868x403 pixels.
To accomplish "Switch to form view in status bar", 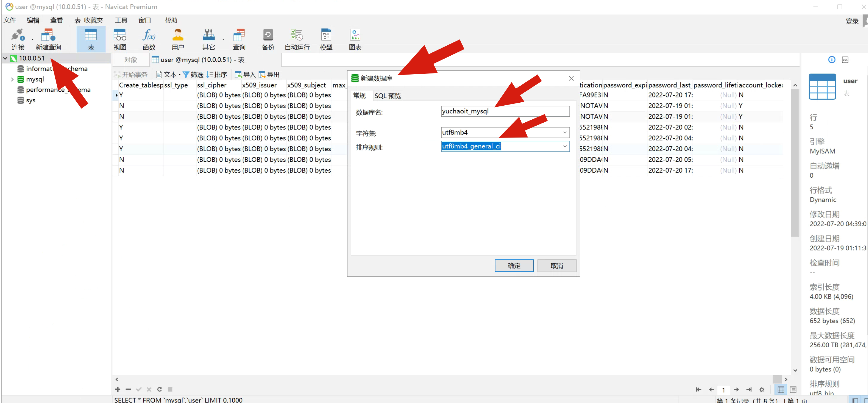I will pyautogui.click(x=793, y=389).
